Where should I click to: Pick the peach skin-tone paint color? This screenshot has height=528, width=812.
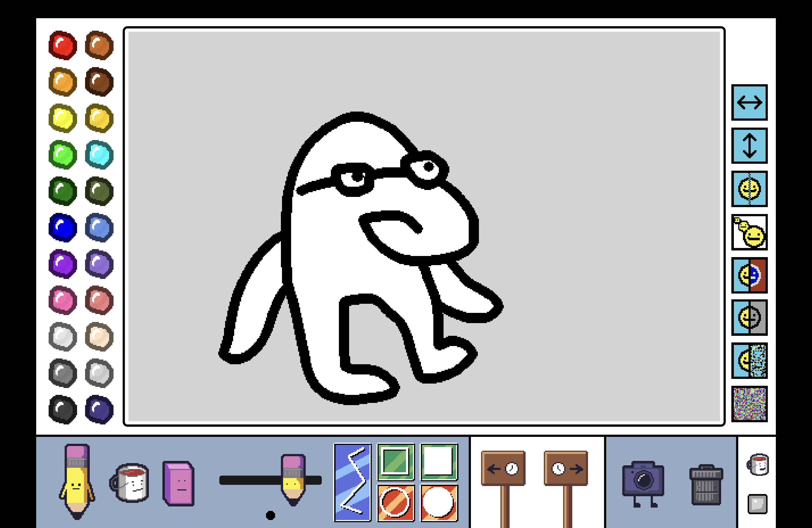pyautogui.click(x=99, y=337)
